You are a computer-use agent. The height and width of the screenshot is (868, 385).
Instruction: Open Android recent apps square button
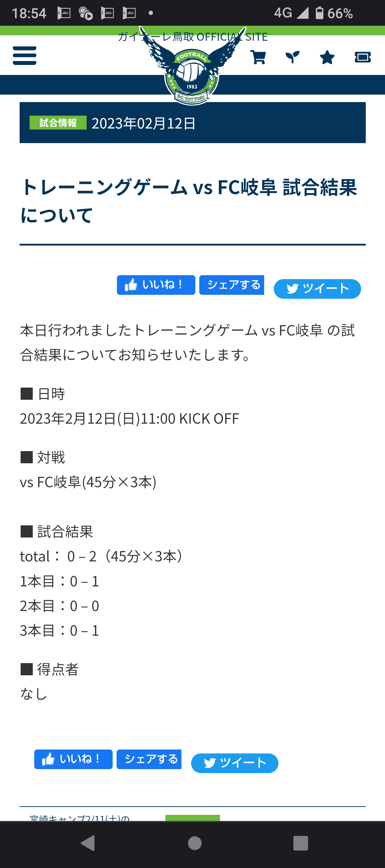301,843
